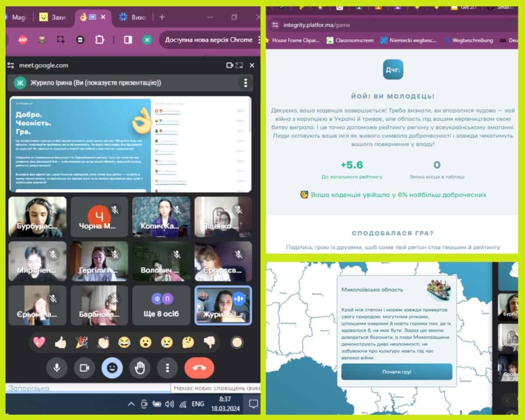Open the Classroomscreen bookmark
525x420 pixels.
(350, 40)
